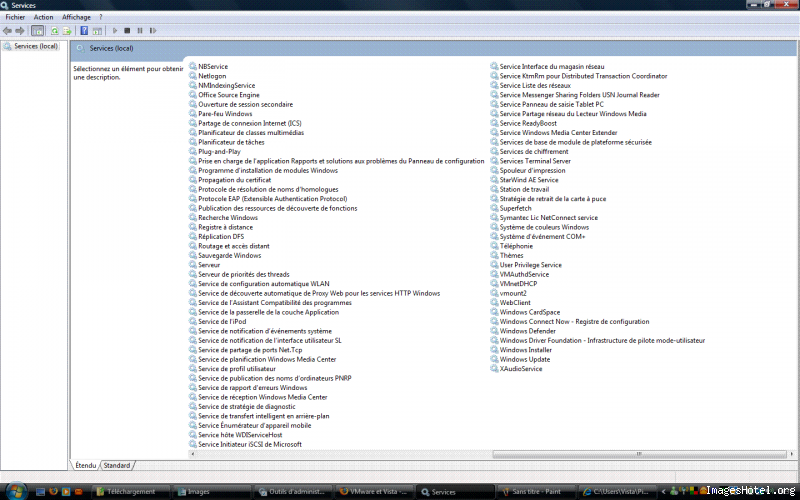Open the Affichage menu

tap(75, 17)
